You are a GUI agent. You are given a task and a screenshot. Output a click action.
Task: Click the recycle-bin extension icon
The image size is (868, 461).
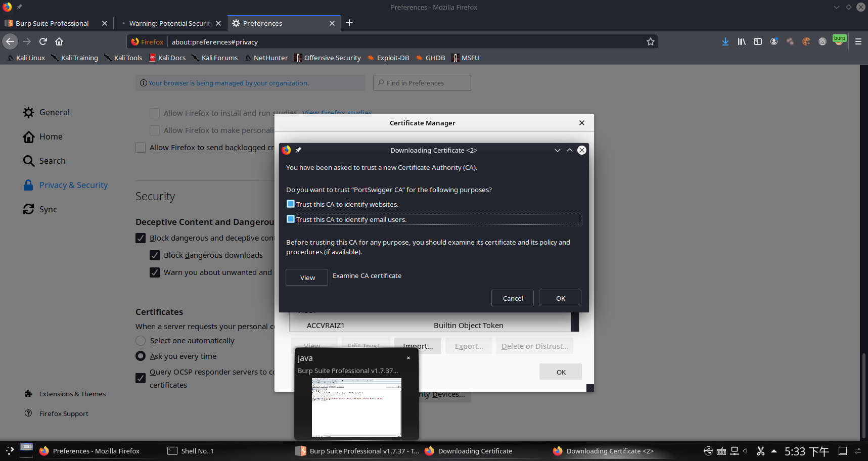[823, 41]
